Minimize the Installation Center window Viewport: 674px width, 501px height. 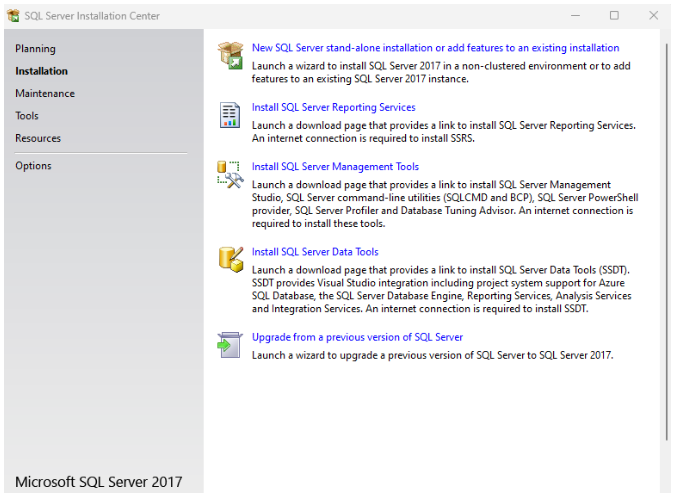[576, 15]
